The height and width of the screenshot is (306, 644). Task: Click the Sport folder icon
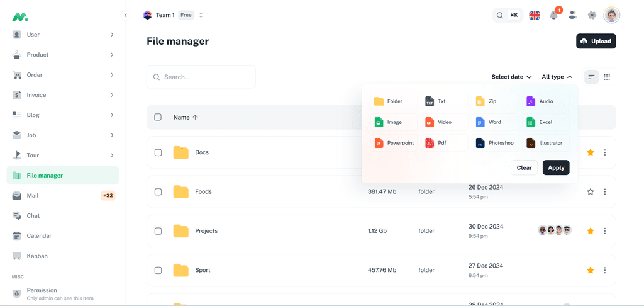point(180,270)
